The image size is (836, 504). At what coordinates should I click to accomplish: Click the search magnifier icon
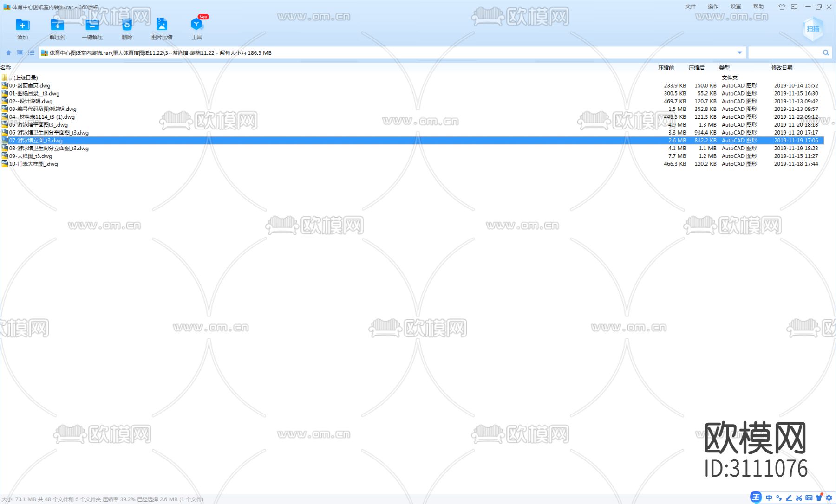[x=826, y=52]
